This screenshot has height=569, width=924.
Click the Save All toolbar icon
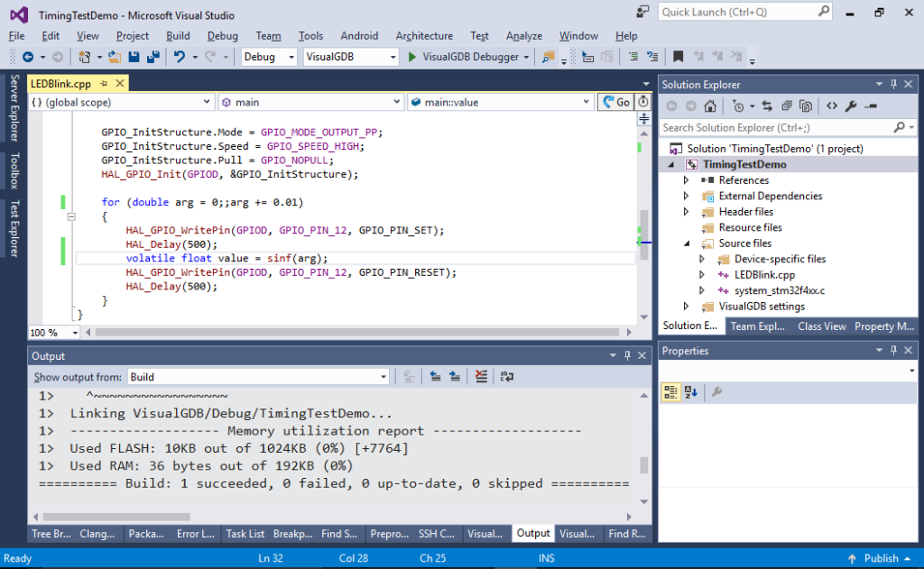tap(153, 57)
